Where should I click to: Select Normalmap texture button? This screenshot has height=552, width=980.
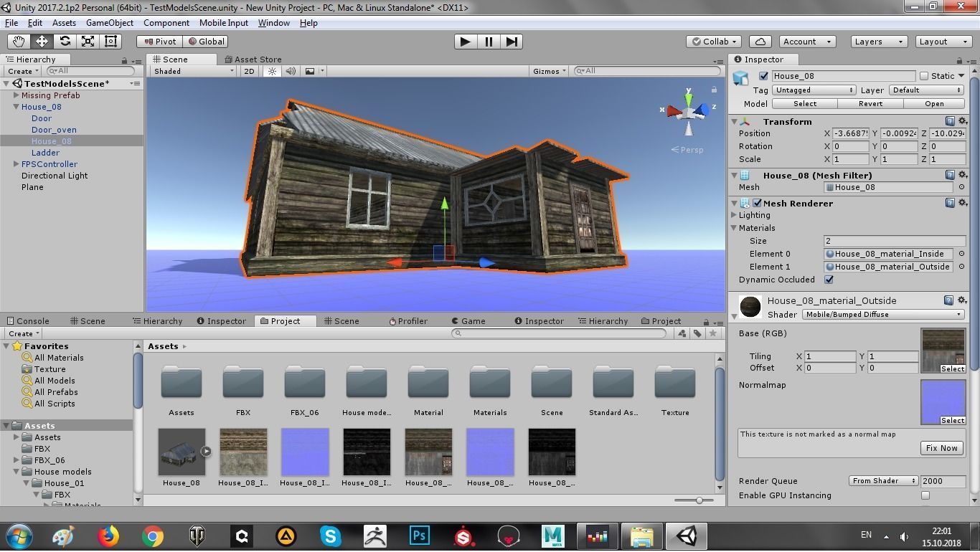click(x=952, y=420)
